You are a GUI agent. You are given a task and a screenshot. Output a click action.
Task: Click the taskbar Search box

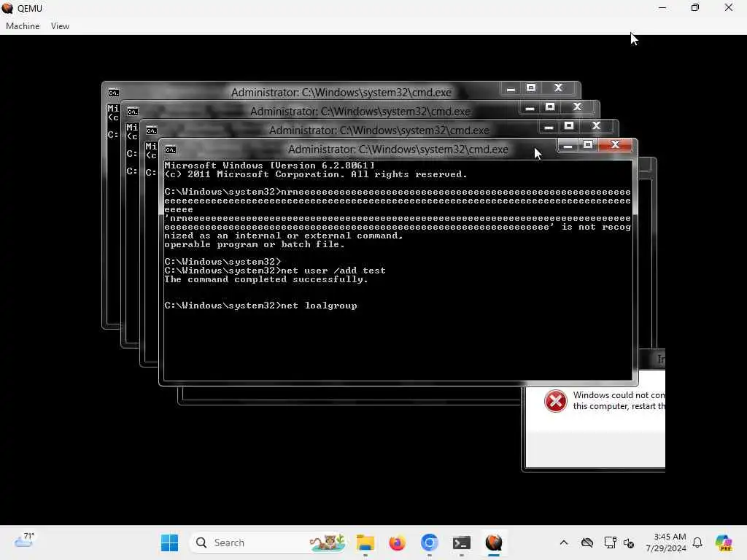click(x=267, y=542)
